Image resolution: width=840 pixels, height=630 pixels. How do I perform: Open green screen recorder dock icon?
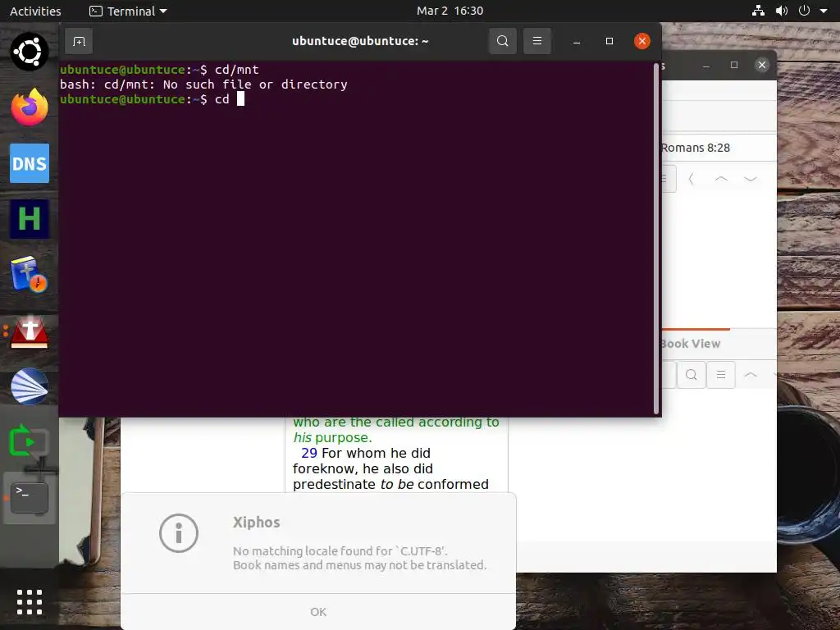(30, 442)
